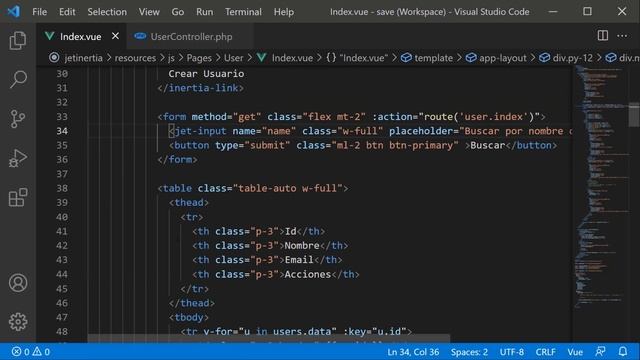Click the vertical scrollbar slider
The image size is (640, 360).
coord(634,115)
